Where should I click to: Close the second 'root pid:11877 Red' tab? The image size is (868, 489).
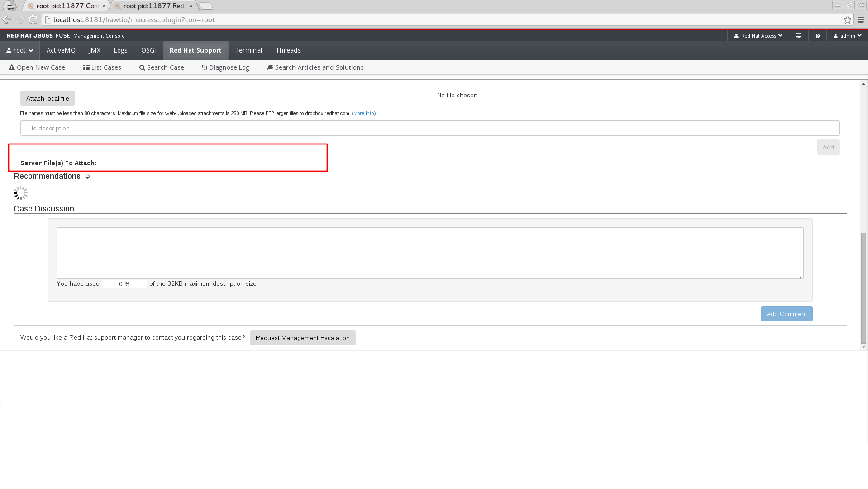point(191,6)
